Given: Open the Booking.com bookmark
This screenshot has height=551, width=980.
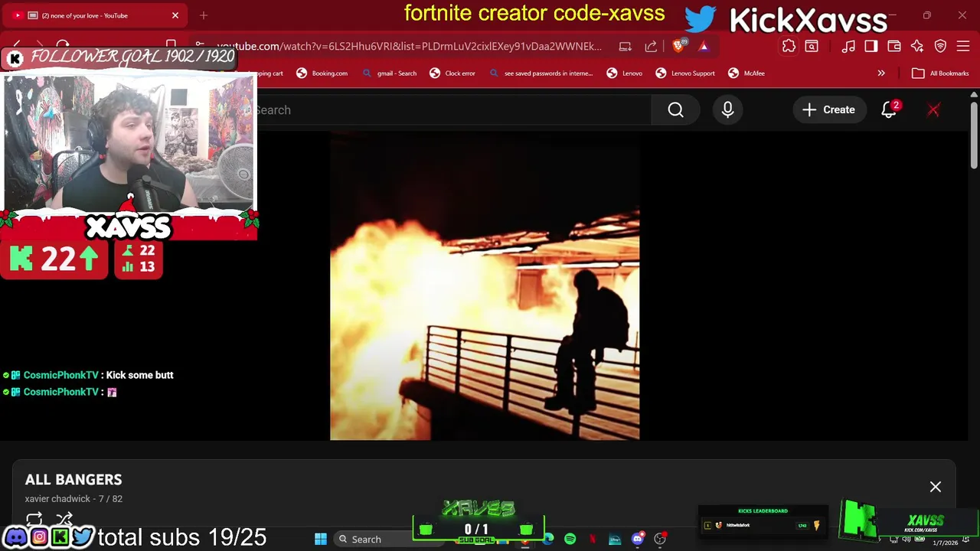Looking at the screenshot, I should tap(322, 73).
